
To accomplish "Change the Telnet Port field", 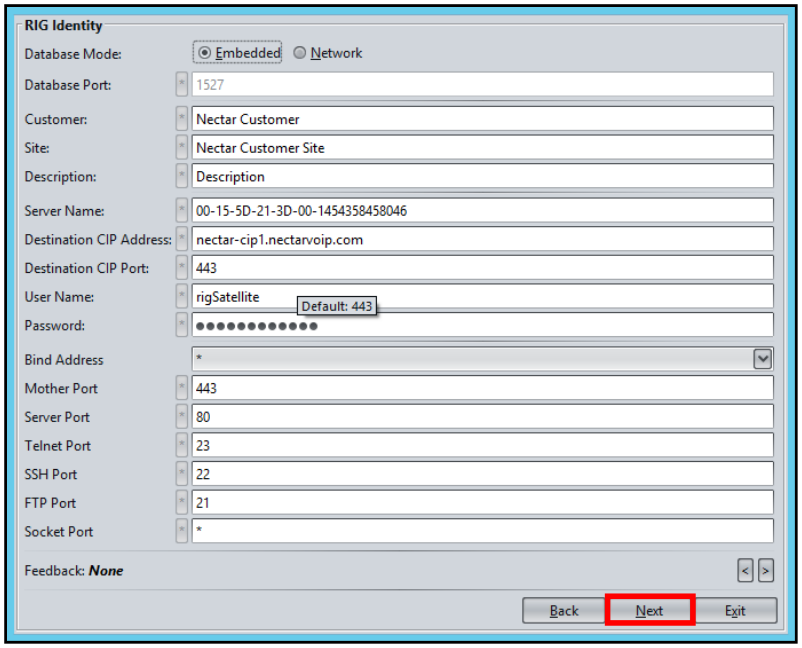I will coord(482,445).
